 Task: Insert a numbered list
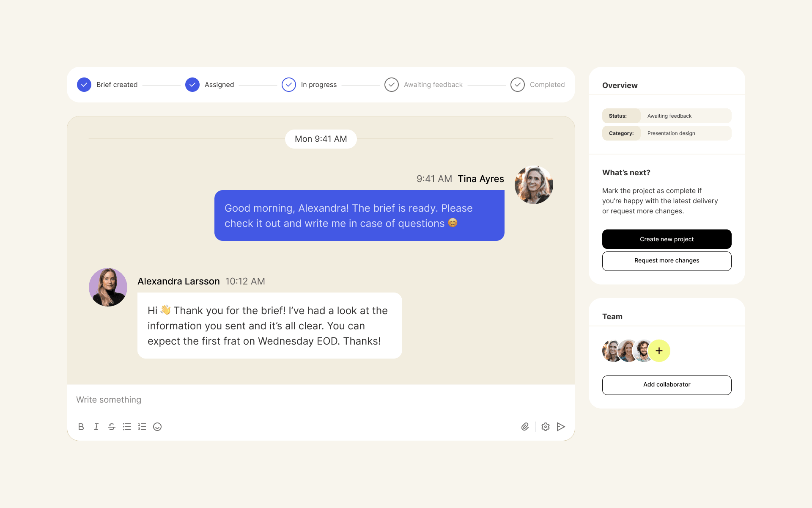142,427
